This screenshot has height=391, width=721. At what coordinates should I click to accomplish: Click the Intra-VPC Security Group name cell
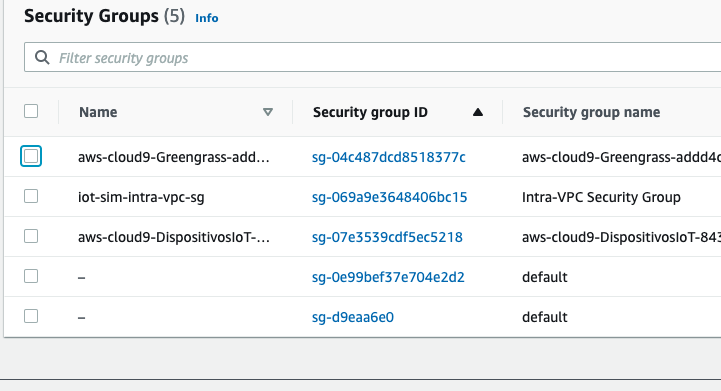(x=601, y=197)
